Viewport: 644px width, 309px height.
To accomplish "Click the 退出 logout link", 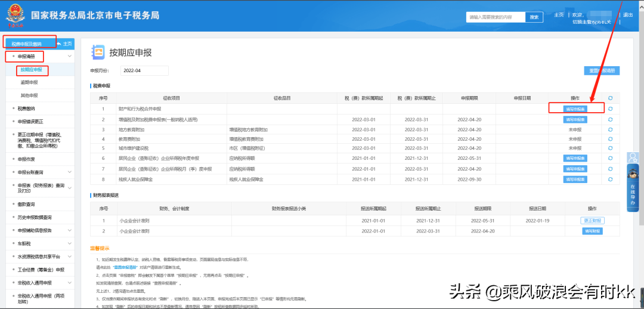I will click(x=628, y=15).
